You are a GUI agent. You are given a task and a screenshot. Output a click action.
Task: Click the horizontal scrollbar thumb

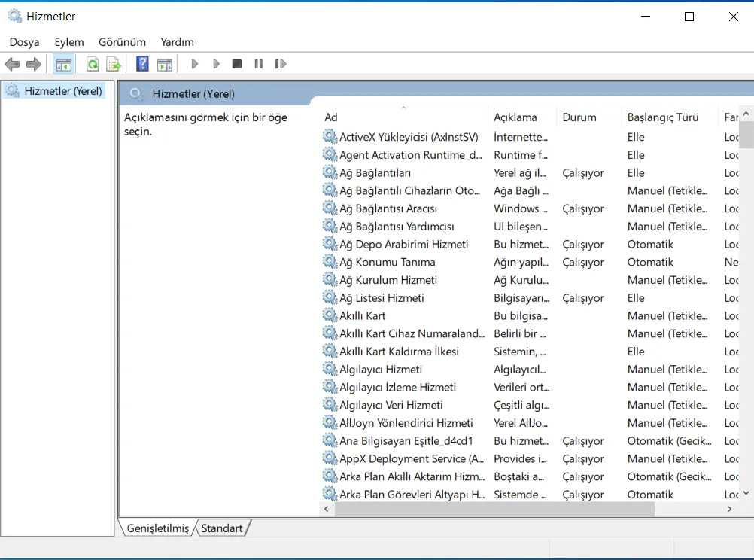(x=494, y=509)
